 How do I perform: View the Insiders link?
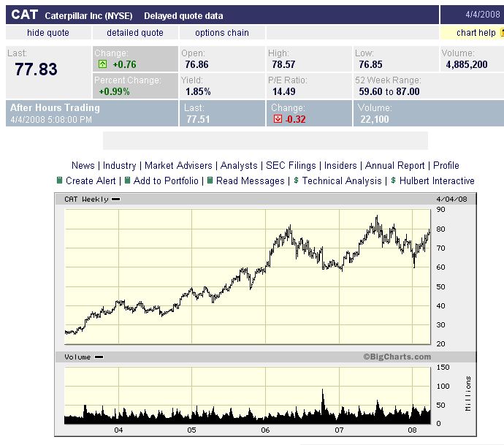[x=340, y=166]
